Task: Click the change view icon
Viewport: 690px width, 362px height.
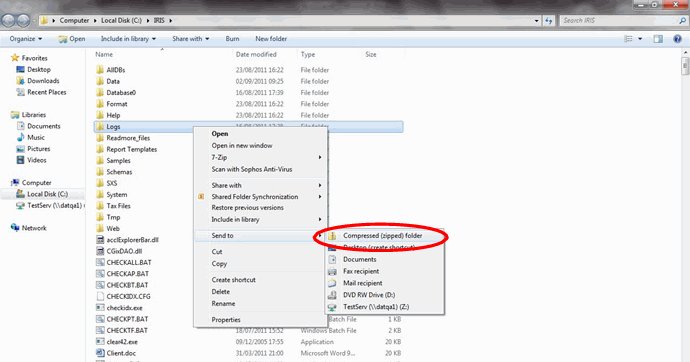Action: click(628, 39)
